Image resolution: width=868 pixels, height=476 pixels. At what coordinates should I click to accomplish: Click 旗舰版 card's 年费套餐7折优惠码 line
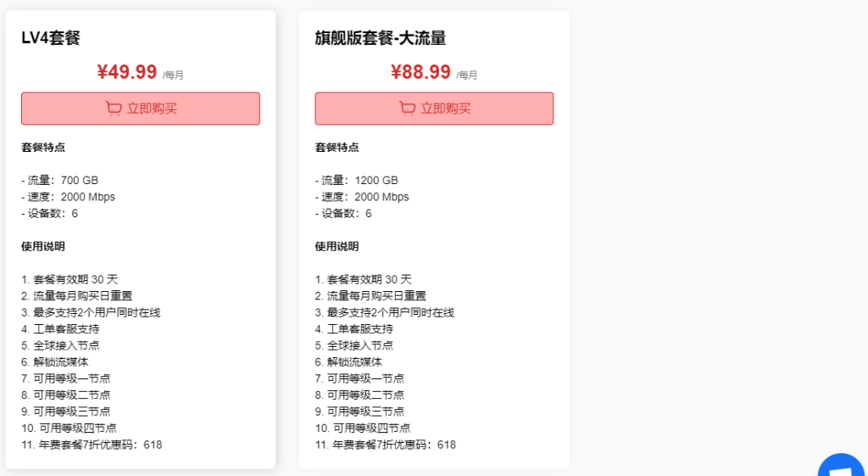(386, 445)
